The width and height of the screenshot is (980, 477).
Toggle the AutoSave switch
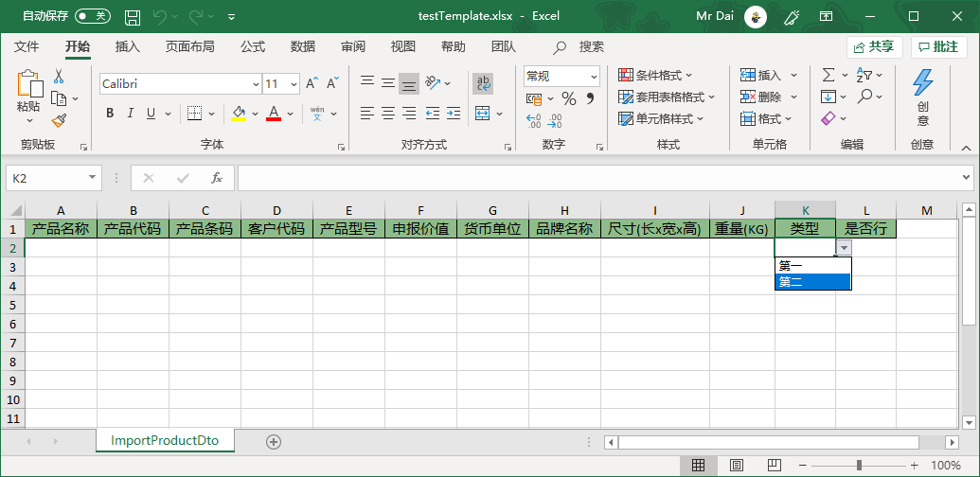(92, 17)
